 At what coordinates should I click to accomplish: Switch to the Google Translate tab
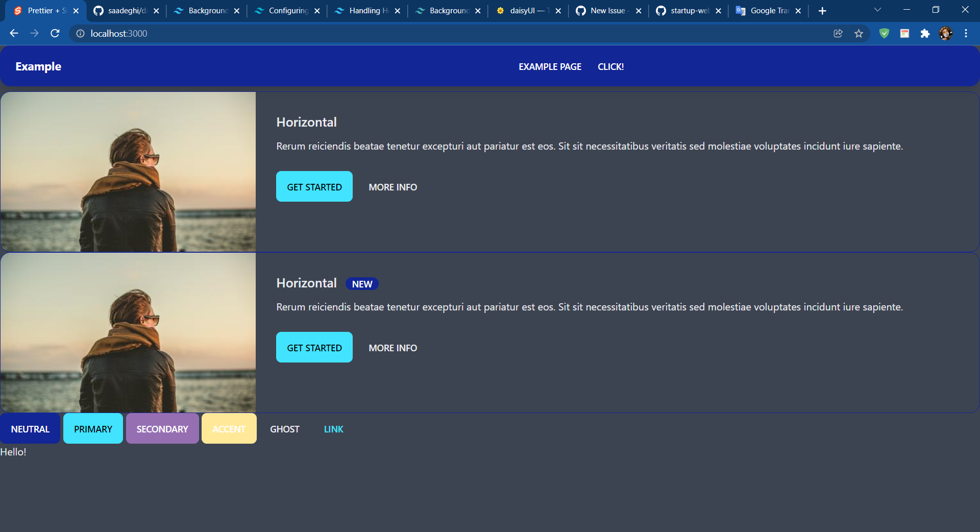click(x=767, y=10)
